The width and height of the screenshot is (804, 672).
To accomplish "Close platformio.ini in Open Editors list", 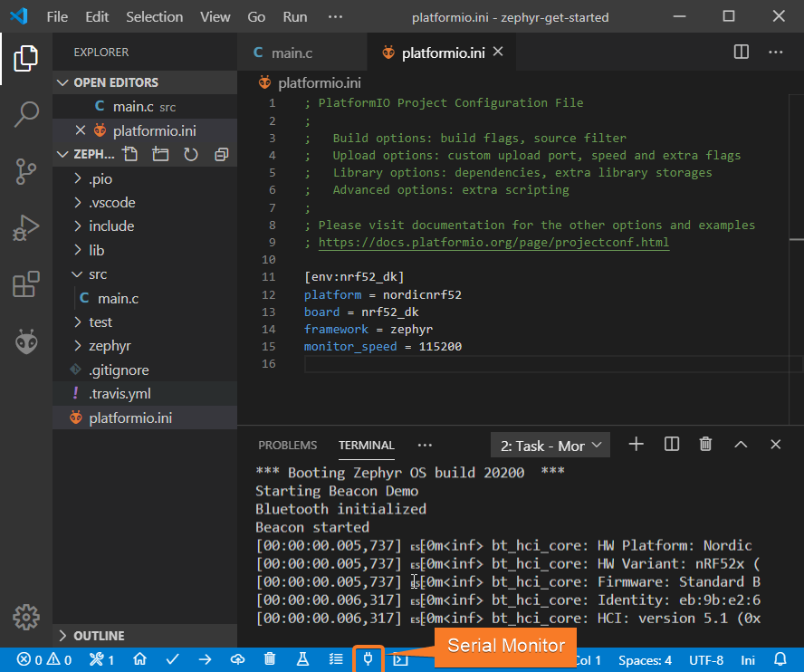I will click(x=81, y=130).
